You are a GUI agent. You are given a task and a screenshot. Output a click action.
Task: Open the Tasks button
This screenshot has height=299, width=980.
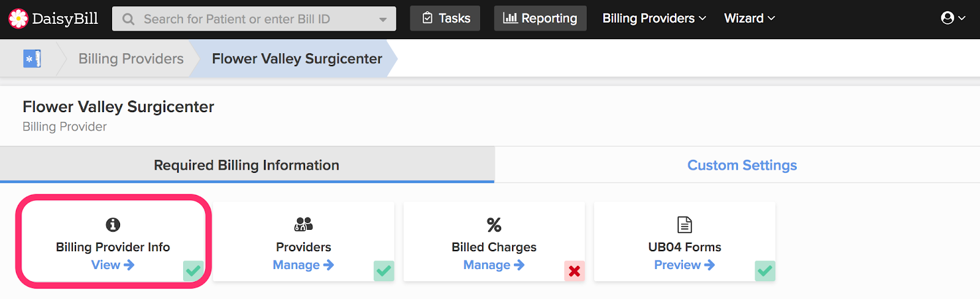(x=445, y=18)
